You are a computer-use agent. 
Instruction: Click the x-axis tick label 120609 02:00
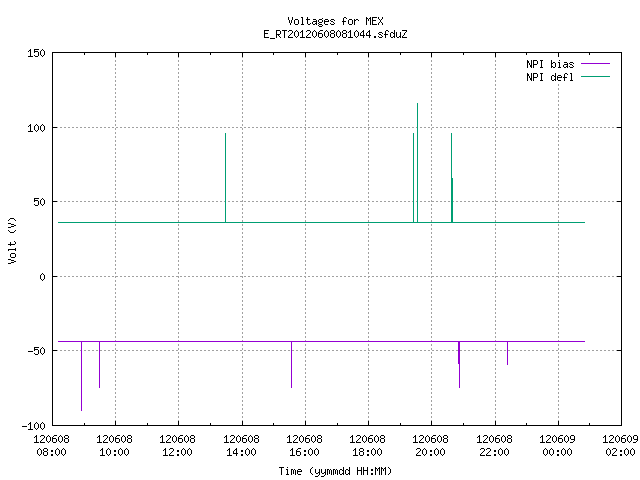(620, 446)
